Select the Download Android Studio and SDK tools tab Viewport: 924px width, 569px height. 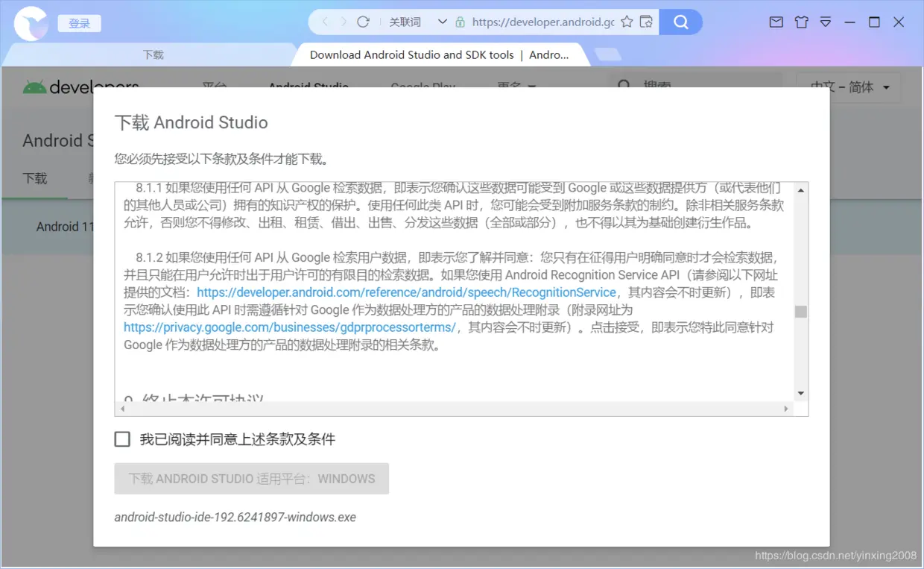(439, 54)
